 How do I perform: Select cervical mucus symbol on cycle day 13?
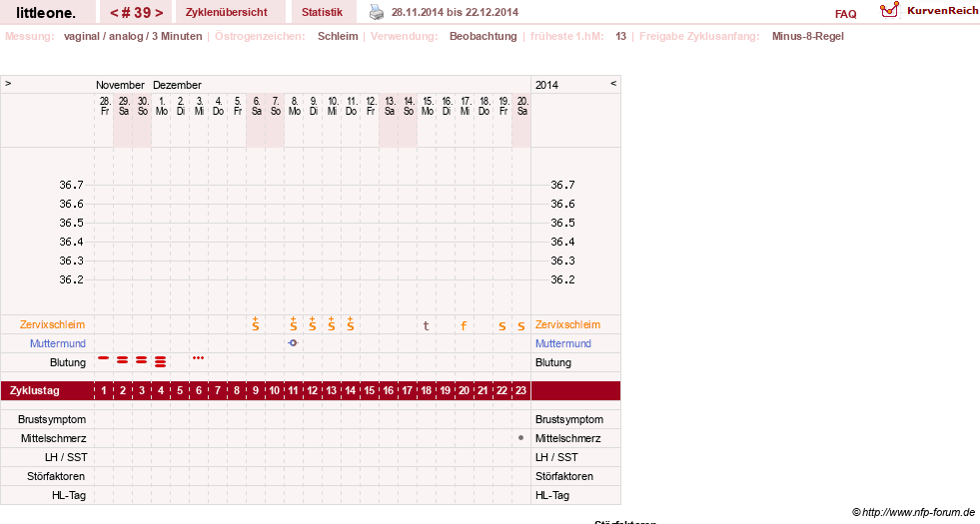332,324
